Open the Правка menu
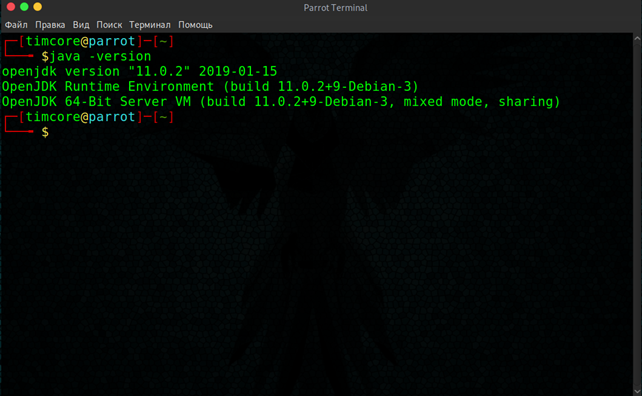The width and height of the screenshot is (642, 396). click(50, 25)
